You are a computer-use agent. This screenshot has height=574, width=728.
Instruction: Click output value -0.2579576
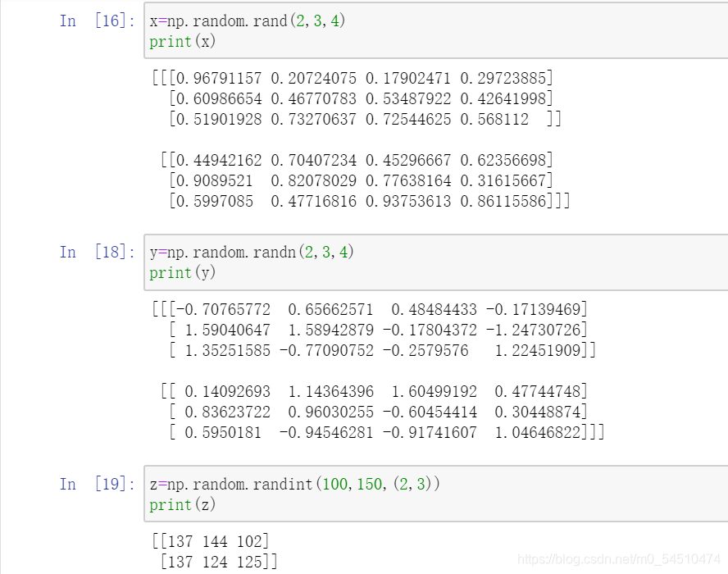(x=425, y=351)
